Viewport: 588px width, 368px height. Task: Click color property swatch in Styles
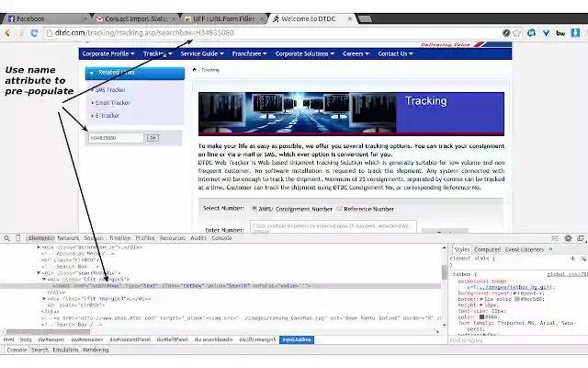pos(481,316)
